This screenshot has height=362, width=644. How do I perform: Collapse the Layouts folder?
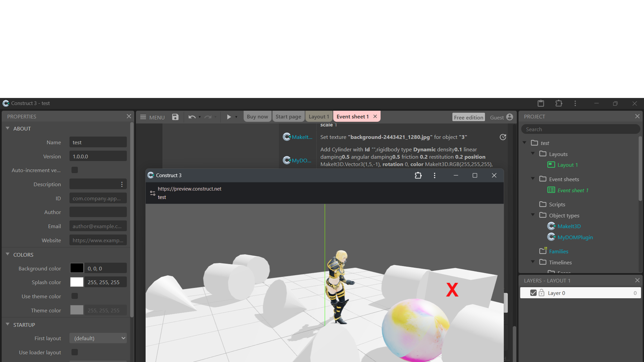pyautogui.click(x=533, y=153)
